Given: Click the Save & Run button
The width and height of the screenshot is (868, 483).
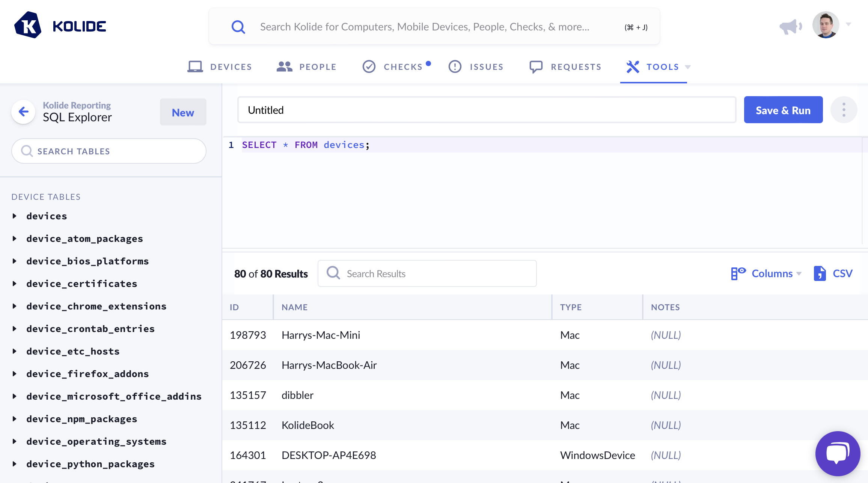Looking at the screenshot, I should pyautogui.click(x=783, y=110).
